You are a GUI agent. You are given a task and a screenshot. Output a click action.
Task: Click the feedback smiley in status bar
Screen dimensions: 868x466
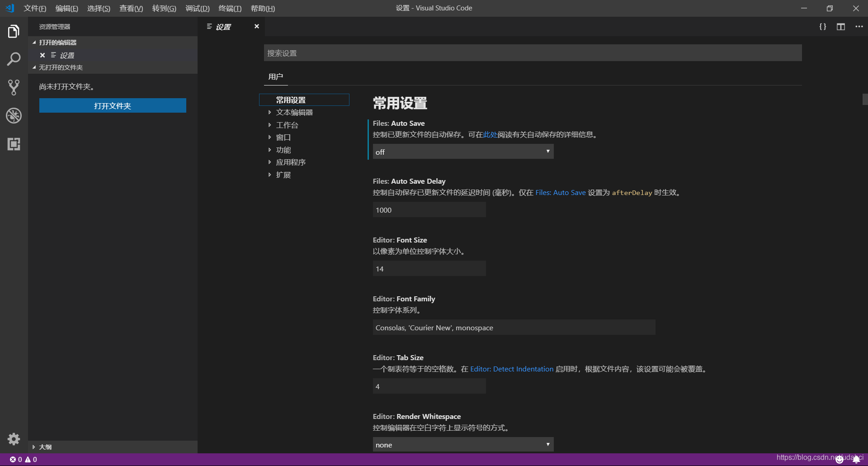pos(840,460)
